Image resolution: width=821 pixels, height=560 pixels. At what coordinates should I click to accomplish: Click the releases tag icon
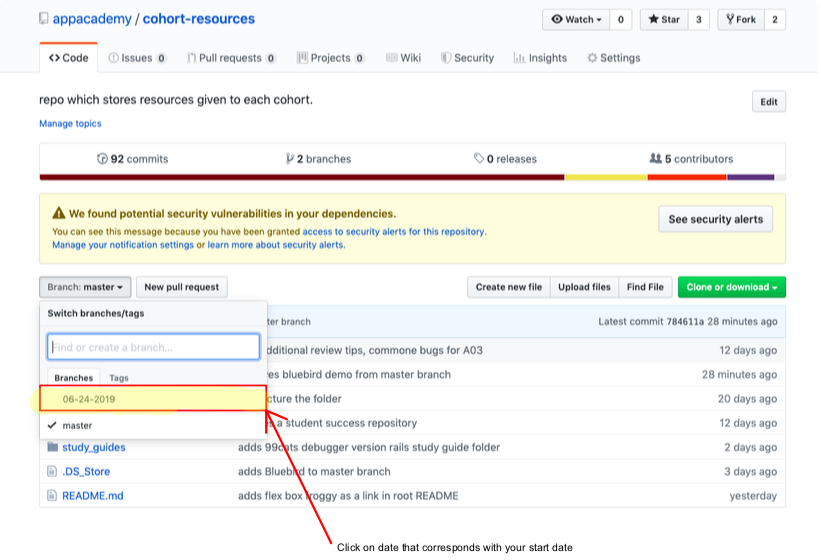click(479, 158)
